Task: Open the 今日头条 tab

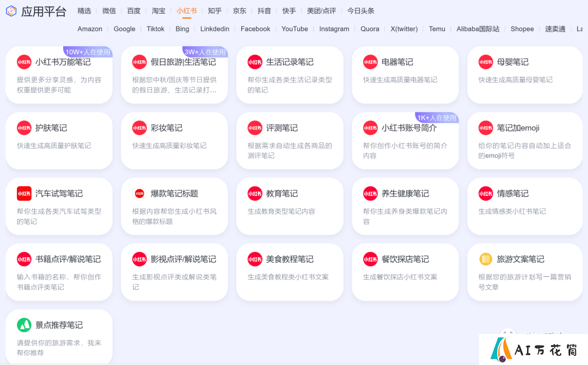Action: 361,11
